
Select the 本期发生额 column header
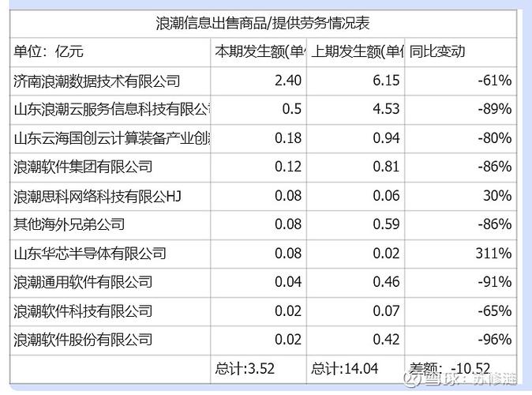(260, 51)
